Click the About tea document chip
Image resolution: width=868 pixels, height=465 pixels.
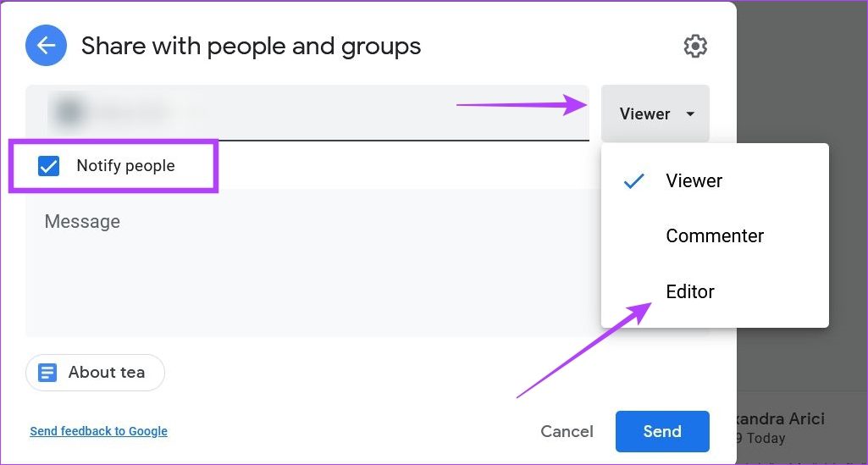coord(95,373)
